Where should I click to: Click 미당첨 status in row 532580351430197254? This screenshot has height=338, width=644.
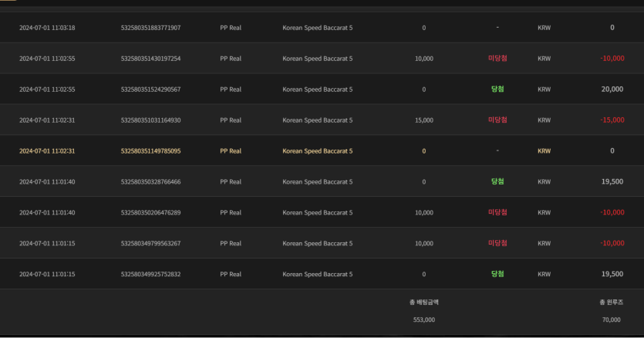tap(497, 59)
